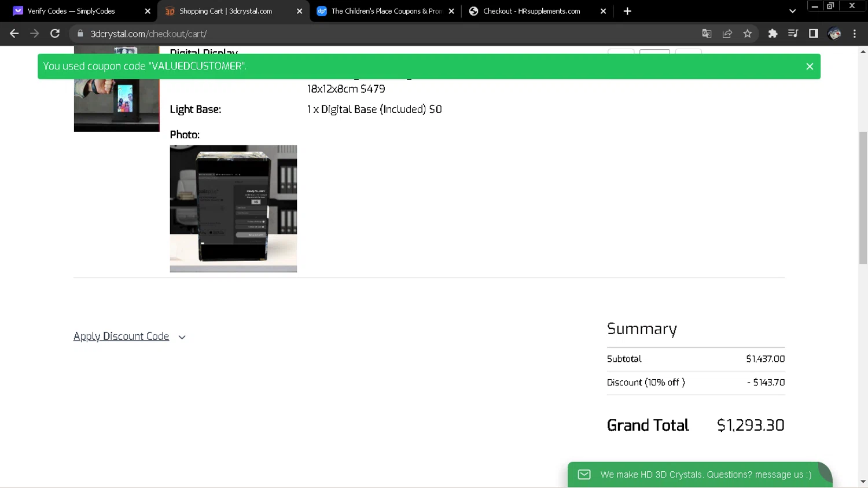The width and height of the screenshot is (868, 488).
Task: Select Digital Base (Included) $0 text
Action: 374,109
